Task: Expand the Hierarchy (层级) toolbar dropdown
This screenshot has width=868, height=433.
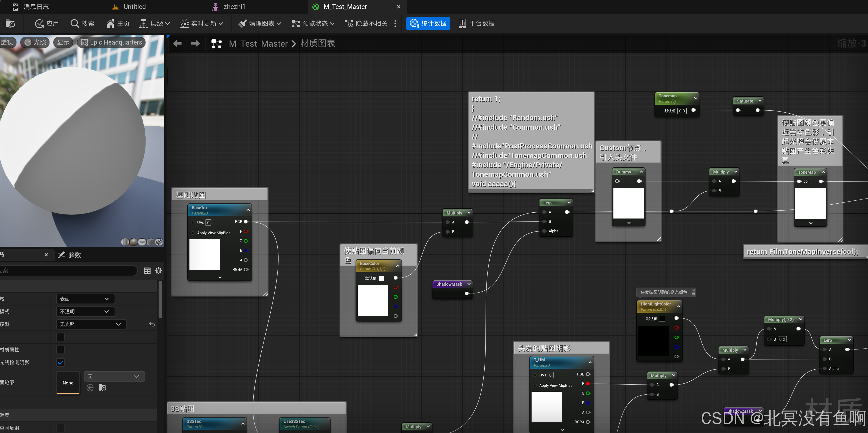Action: point(154,24)
